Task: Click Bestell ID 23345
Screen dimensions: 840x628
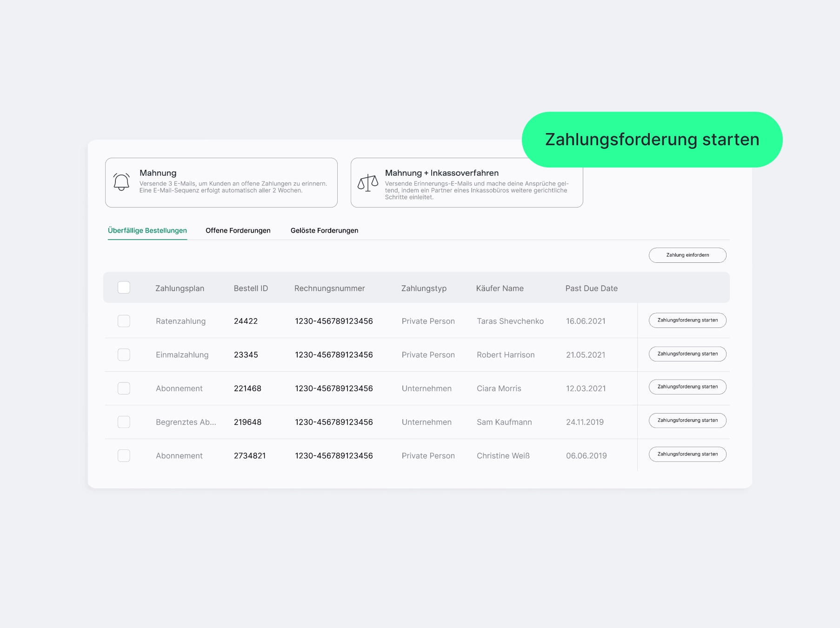Action: [246, 354]
